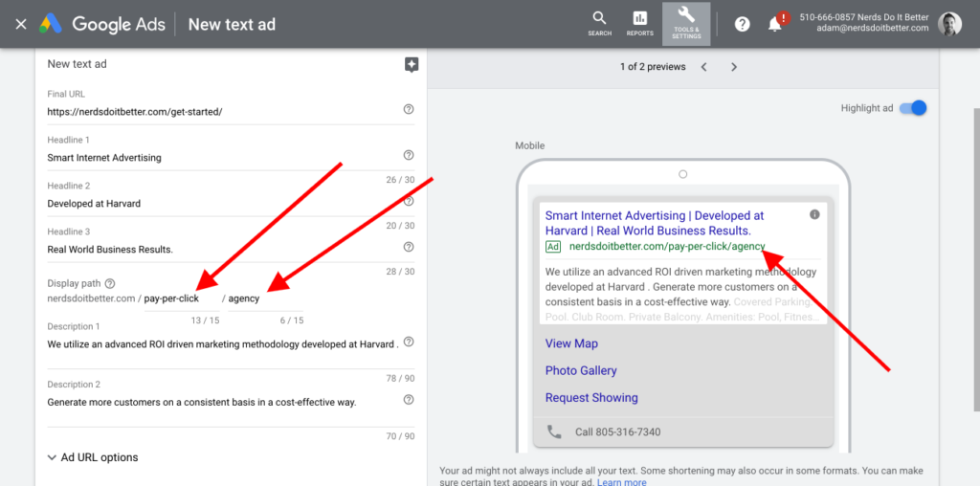The width and height of the screenshot is (980, 486).
Task: Open the Learn more link
Action: coord(622,482)
